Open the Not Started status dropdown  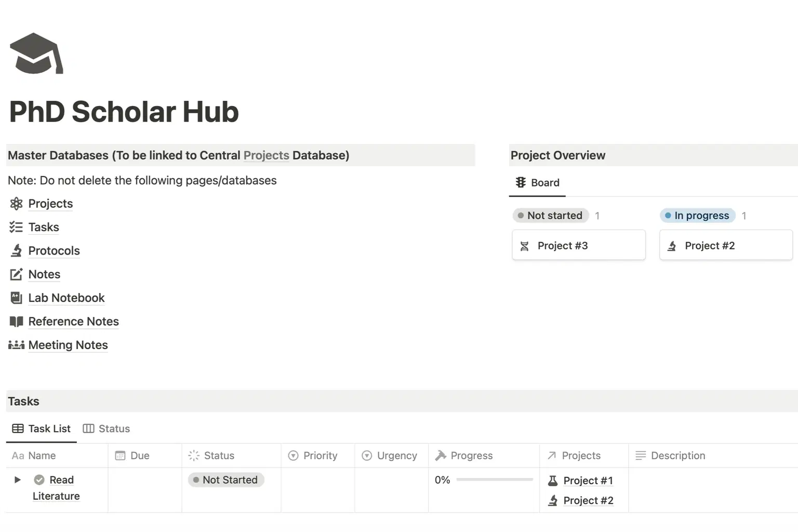[x=226, y=480]
